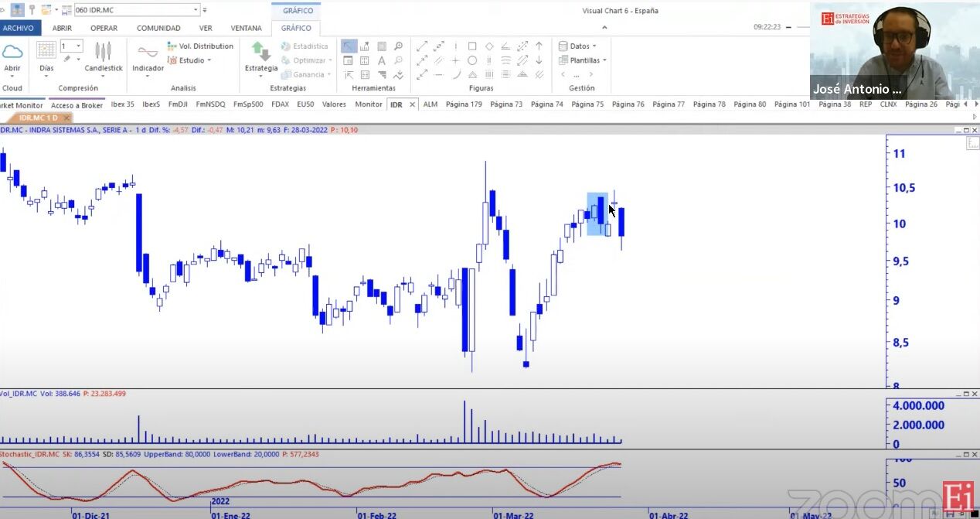This screenshot has height=519, width=980.
Task: Switch to the VER ribbon tab
Action: pyautogui.click(x=206, y=28)
